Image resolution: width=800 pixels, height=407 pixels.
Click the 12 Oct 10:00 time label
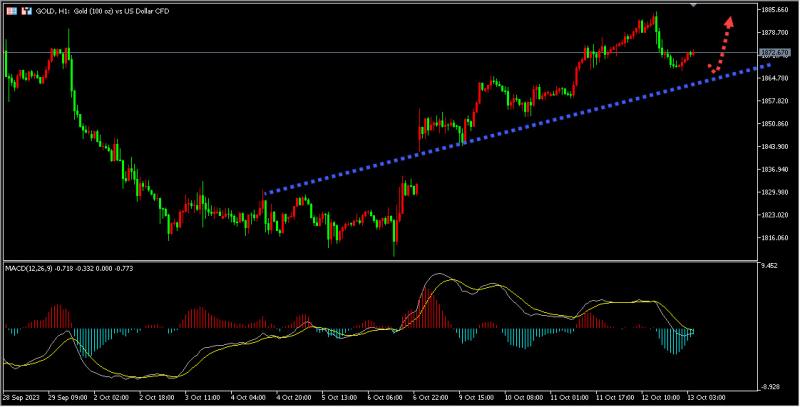[x=659, y=397]
